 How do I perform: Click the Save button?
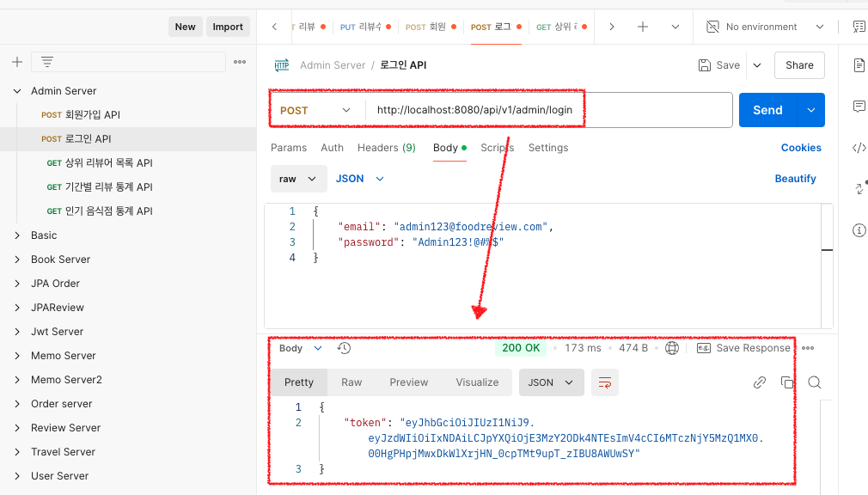point(719,65)
